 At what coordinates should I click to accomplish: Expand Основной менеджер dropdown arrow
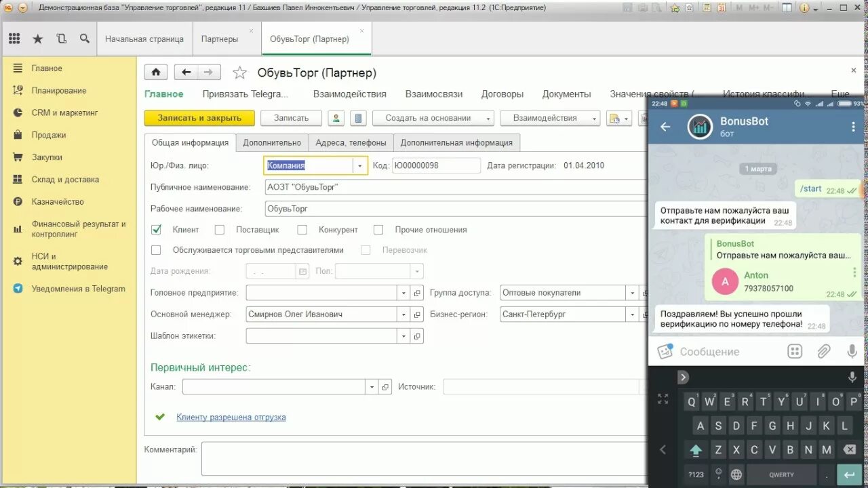[403, 314]
